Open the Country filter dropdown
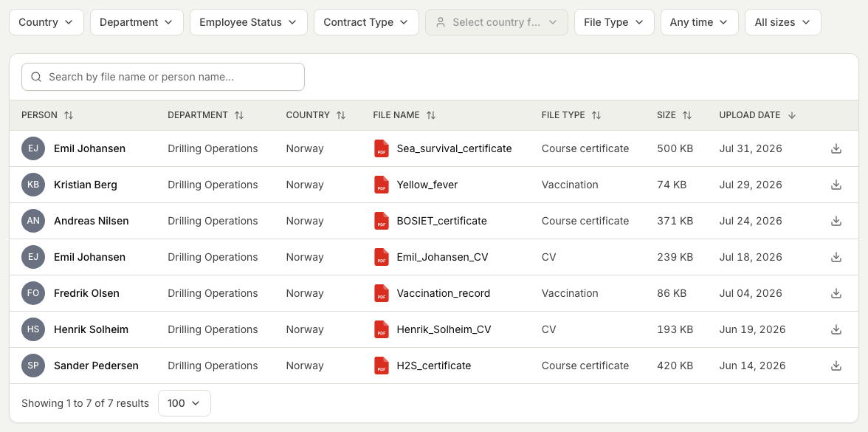The image size is (868, 432). point(46,22)
